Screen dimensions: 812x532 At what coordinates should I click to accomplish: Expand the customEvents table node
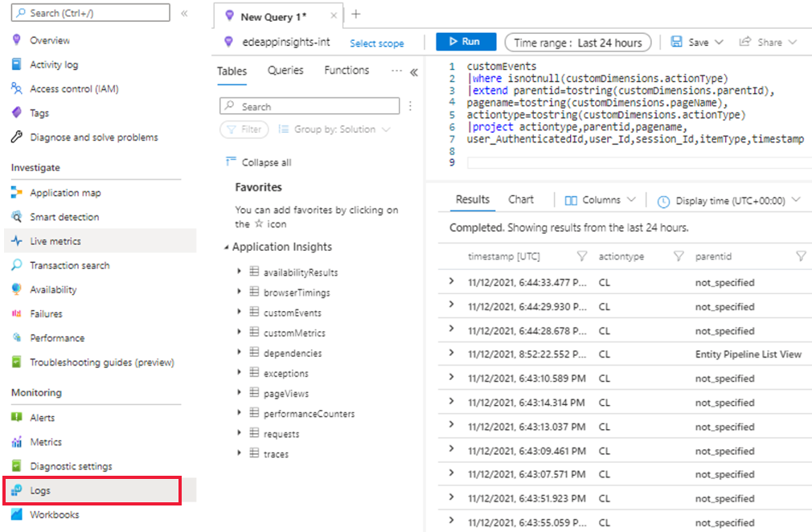240,312
